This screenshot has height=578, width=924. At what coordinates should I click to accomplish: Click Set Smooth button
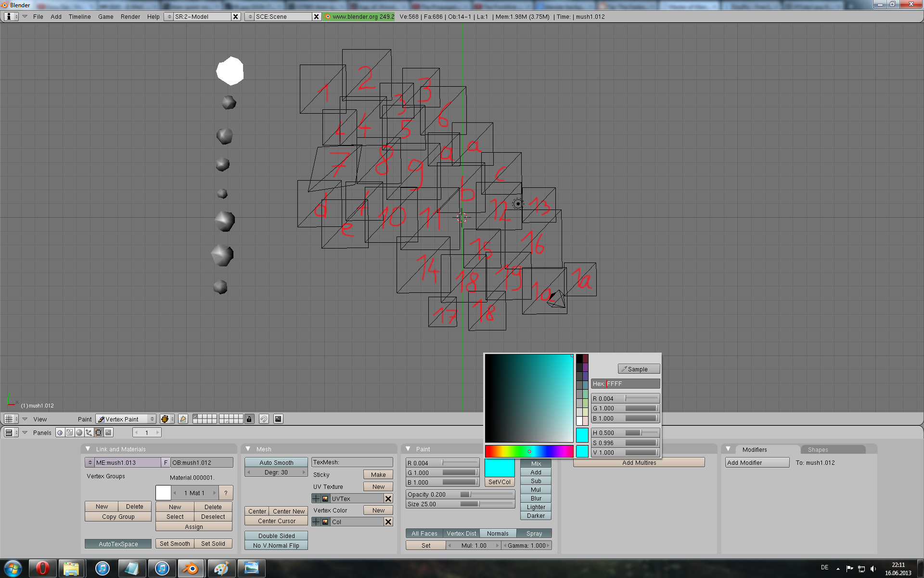point(175,543)
